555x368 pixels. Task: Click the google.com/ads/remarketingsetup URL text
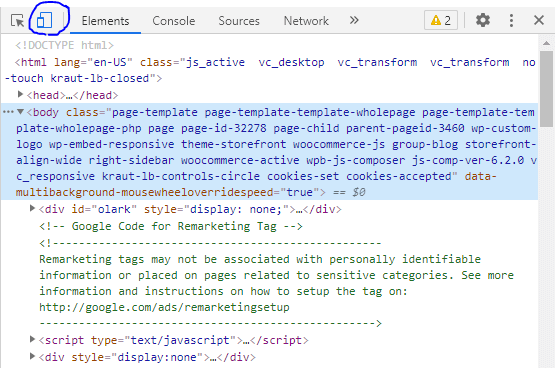tap(164, 307)
